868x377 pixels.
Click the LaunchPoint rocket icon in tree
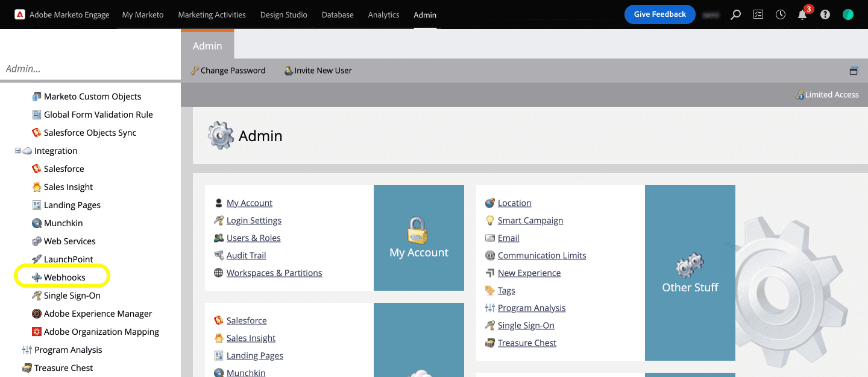click(37, 259)
